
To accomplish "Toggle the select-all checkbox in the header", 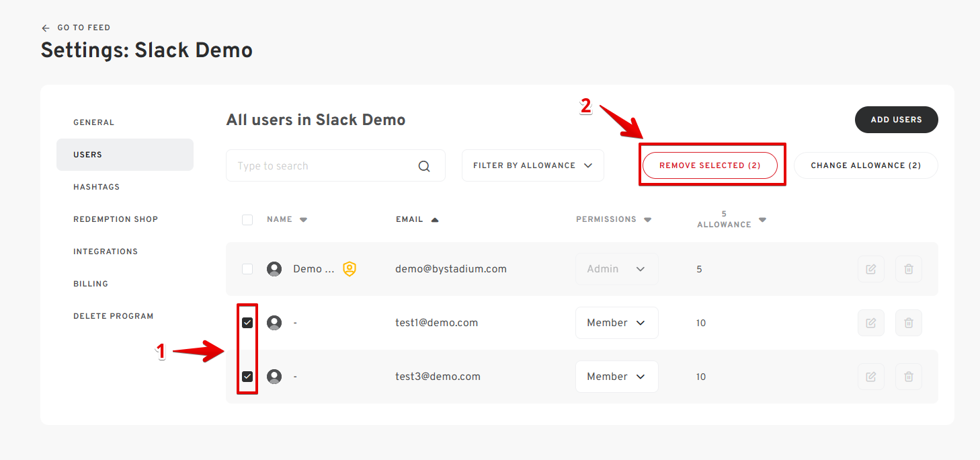I will [247, 220].
